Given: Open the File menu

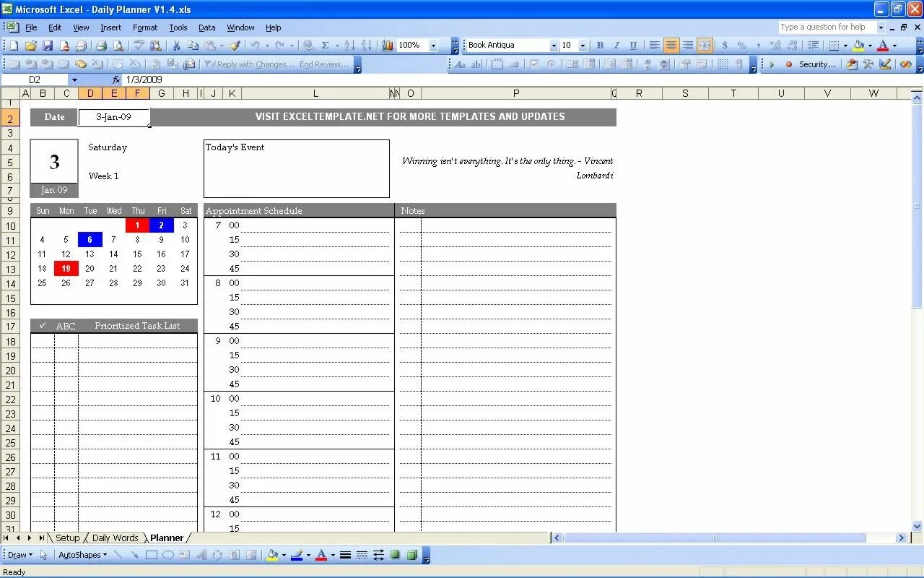Looking at the screenshot, I should 31,27.
